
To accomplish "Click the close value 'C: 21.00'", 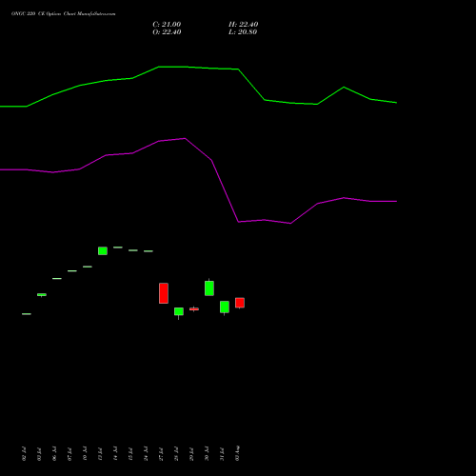I will pos(167,25).
